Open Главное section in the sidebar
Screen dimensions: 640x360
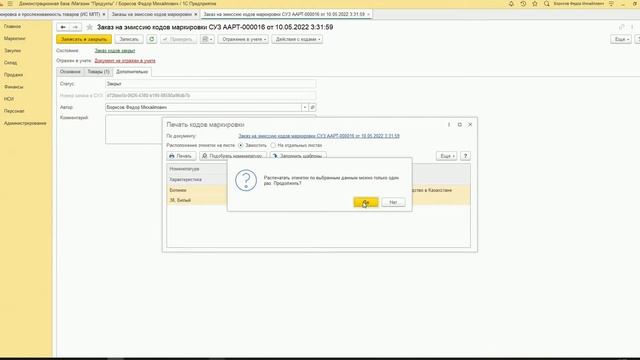point(12,26)
